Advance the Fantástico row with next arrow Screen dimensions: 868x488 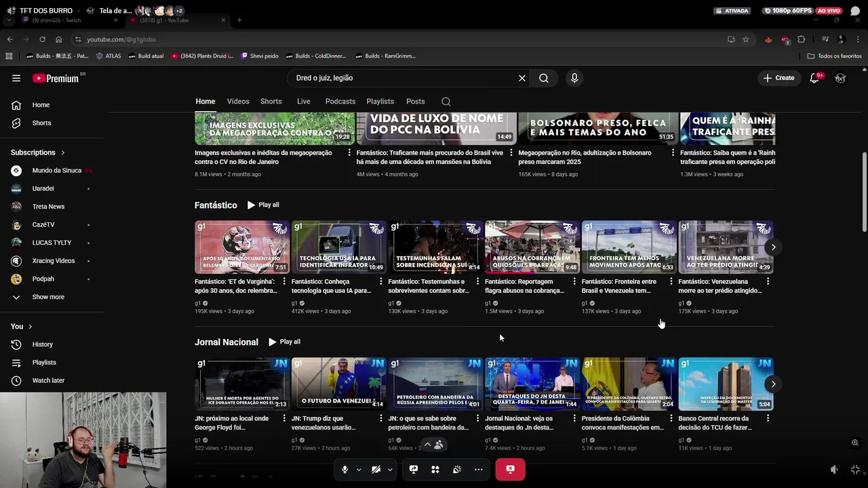tap(773, 247)
